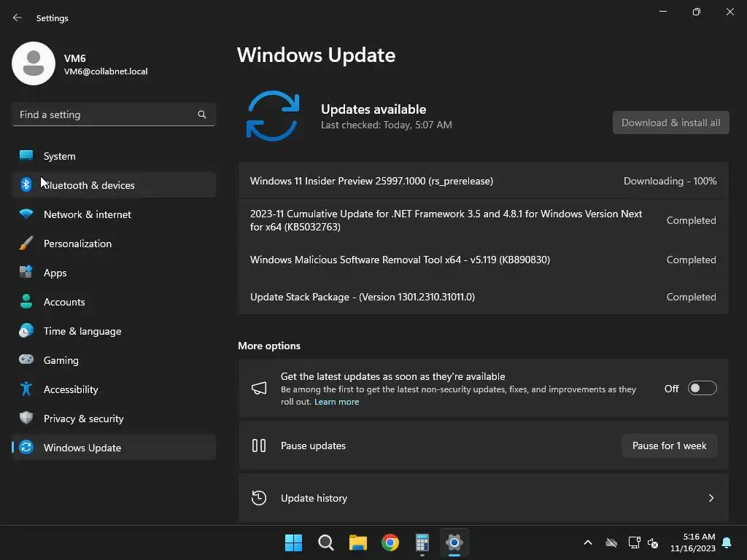Open the System settings page
The width and height of the screenshot is (747, 560).
114,156
